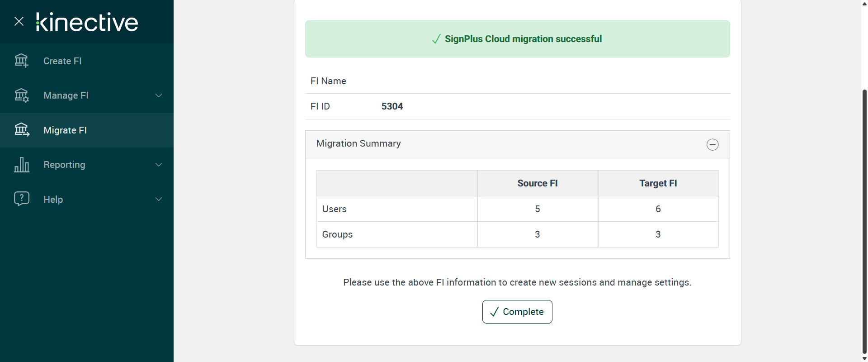The height and width of the screenshot is (362, 868).
Task: Click the Help question bubble icon
Action: (x=21, y=199)
